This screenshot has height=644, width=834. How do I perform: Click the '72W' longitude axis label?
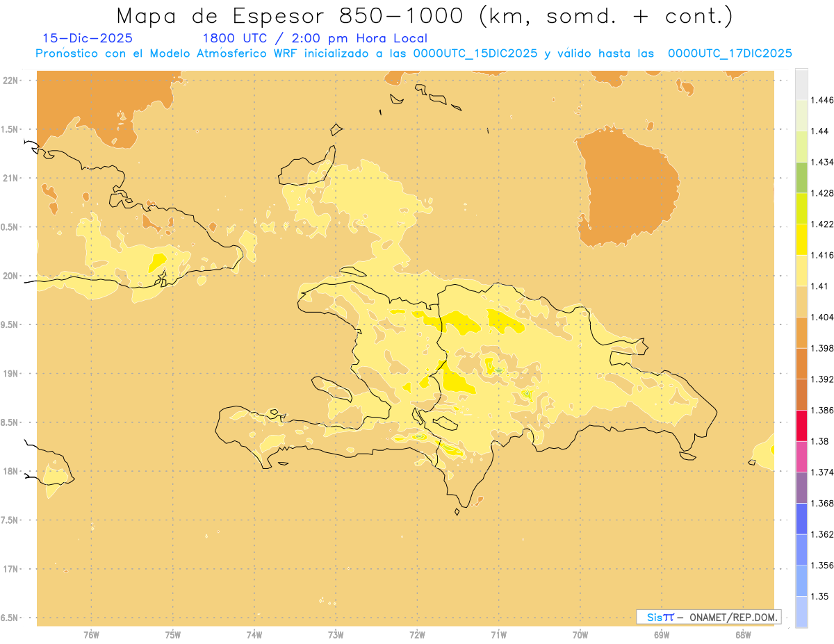coord(417,635)
